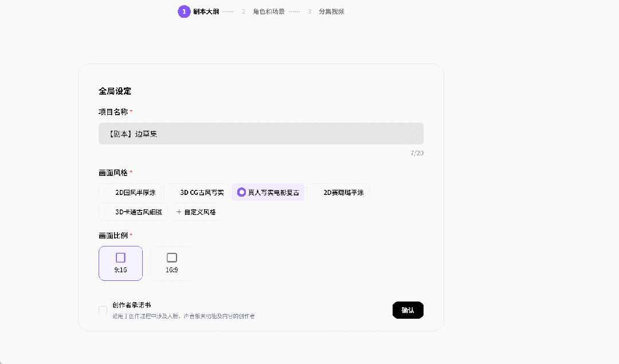
Task: Select the 9:16 ratio text label
Action: 120,270
